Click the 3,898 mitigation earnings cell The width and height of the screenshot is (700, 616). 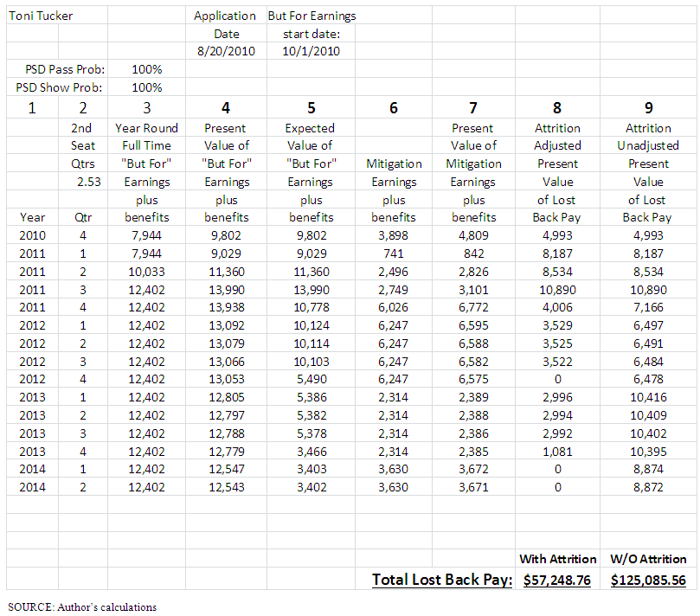(x=395, y=235)
